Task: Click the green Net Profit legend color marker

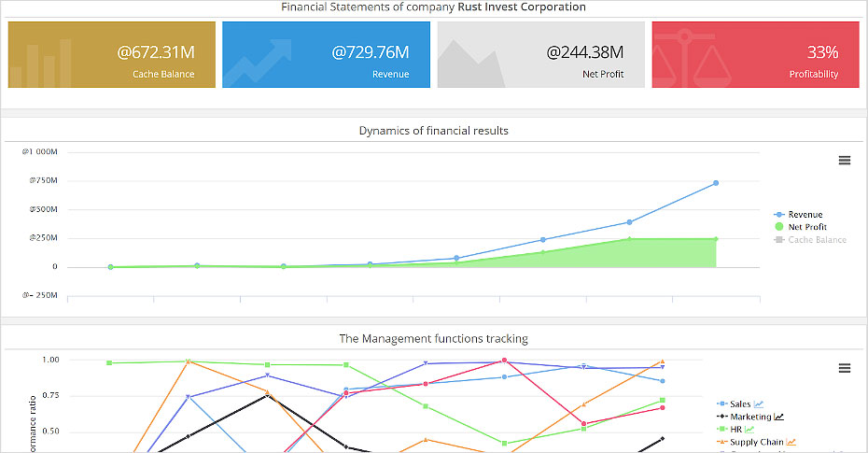Action: 780,227
